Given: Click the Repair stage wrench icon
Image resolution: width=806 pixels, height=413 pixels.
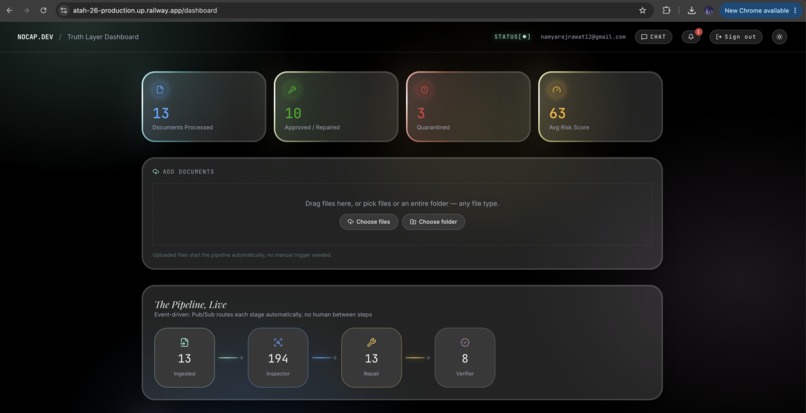Looking at the screenshot, I should (371, 343).
